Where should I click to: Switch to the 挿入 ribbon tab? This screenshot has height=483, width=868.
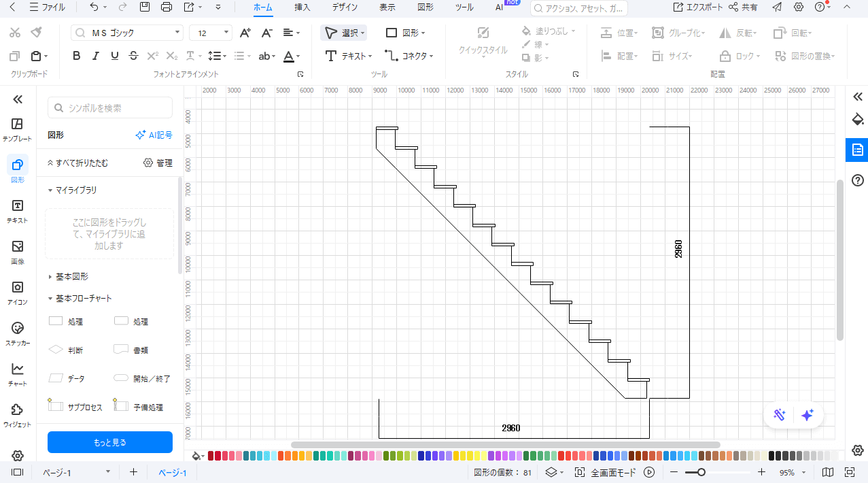302,7
